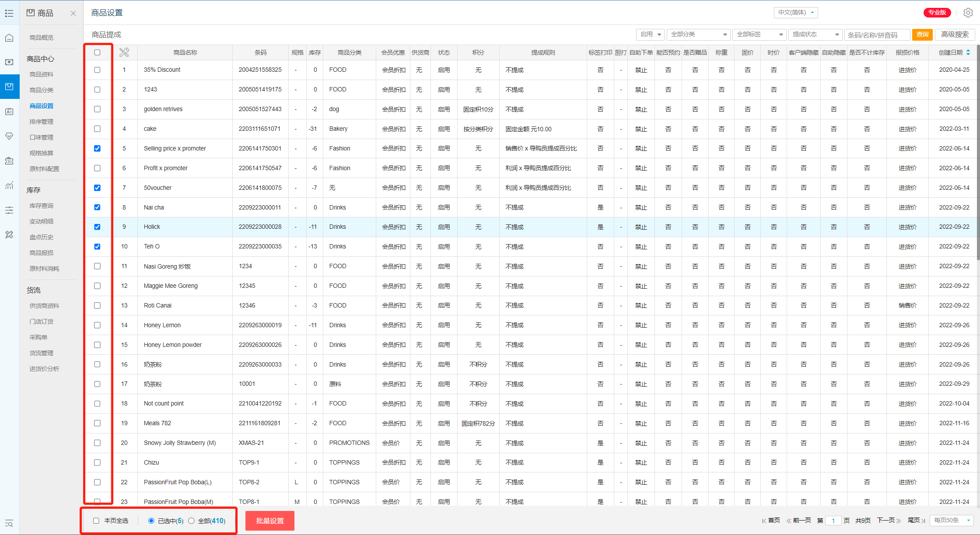The width and height of the screenshot is (980, 535).
Task: Go to 库存查询 menu item
Action: coord(42,206)
